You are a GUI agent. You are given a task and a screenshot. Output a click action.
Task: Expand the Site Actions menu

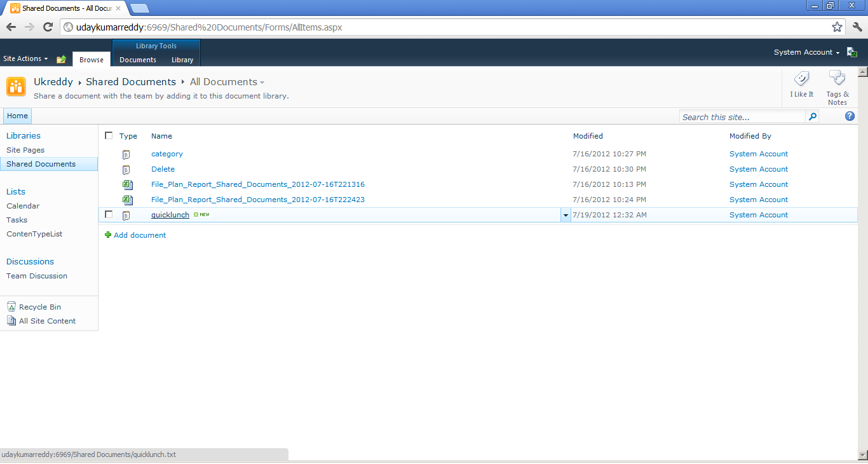(25, 58)
